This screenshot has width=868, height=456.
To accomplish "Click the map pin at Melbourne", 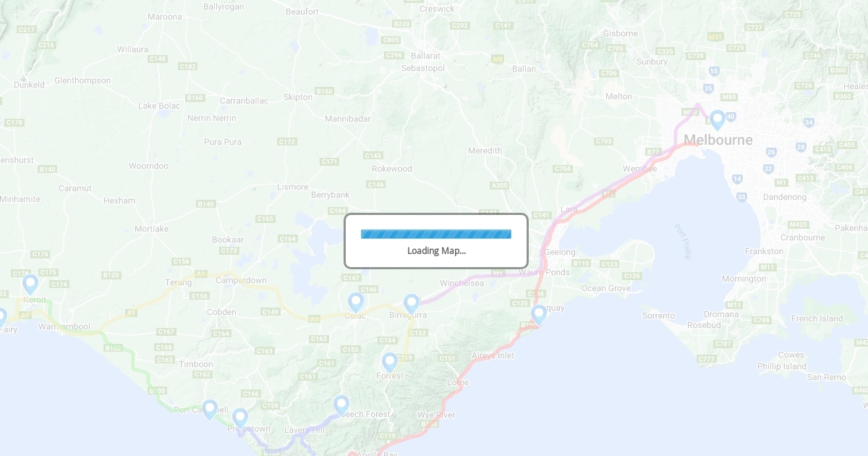I will (717, 120).
